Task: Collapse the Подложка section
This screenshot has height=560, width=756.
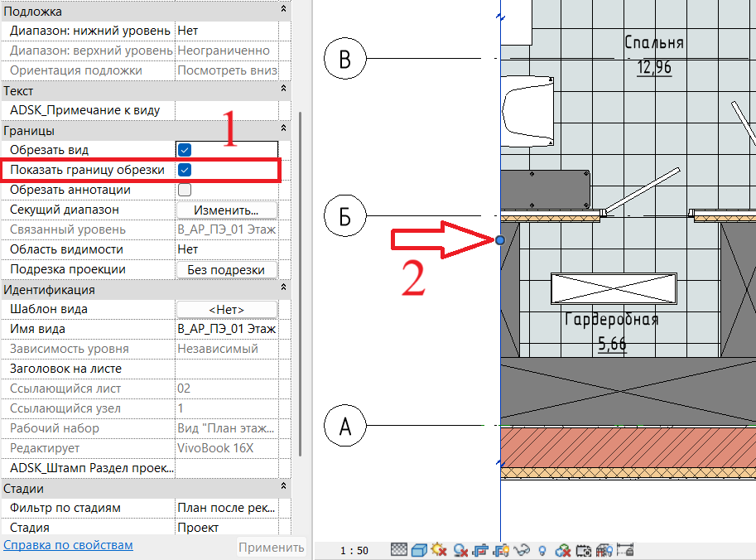Action: coord(283,8)
